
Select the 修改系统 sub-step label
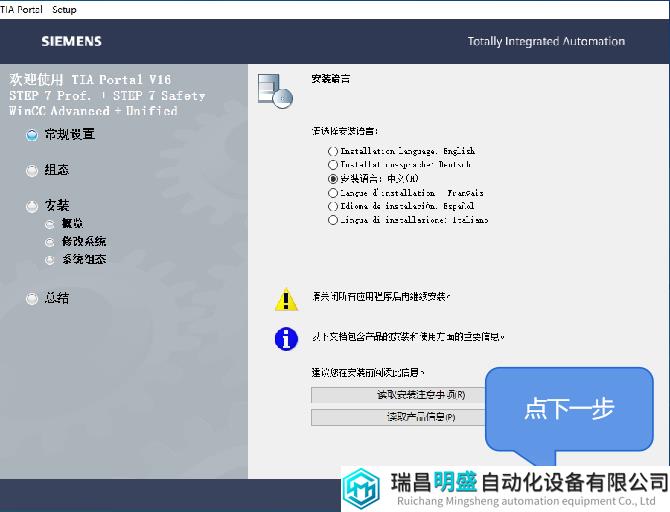pyautogui.click(x=84, y=241)
